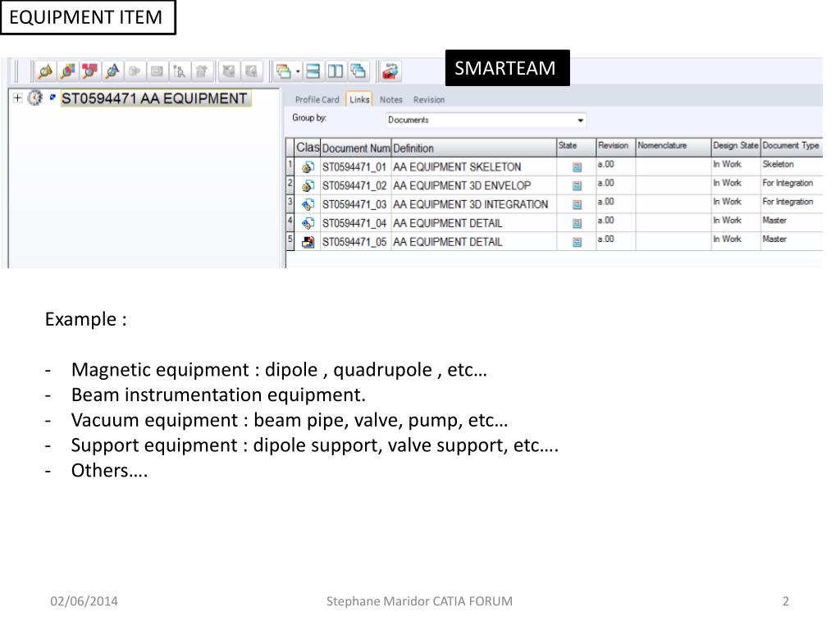Open the Revision tab
The image size is (840, 630).
tap(429, 99)
